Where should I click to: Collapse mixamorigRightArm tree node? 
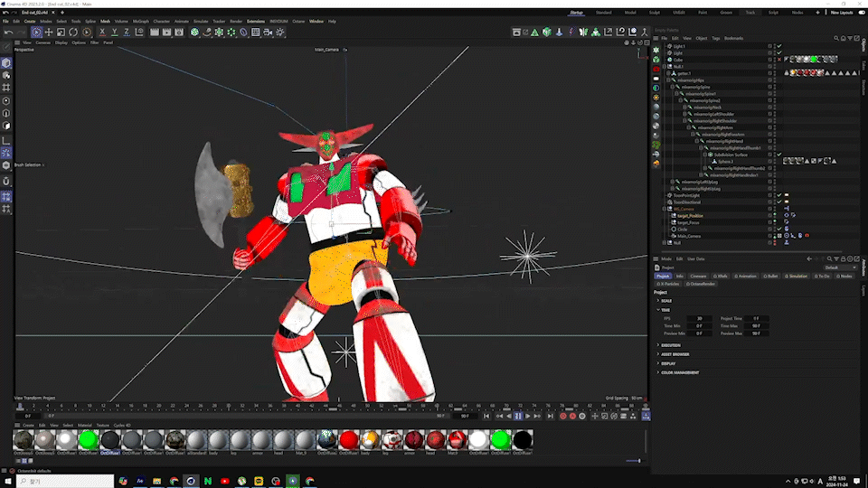pyautogui.click(x=689, y=127)
